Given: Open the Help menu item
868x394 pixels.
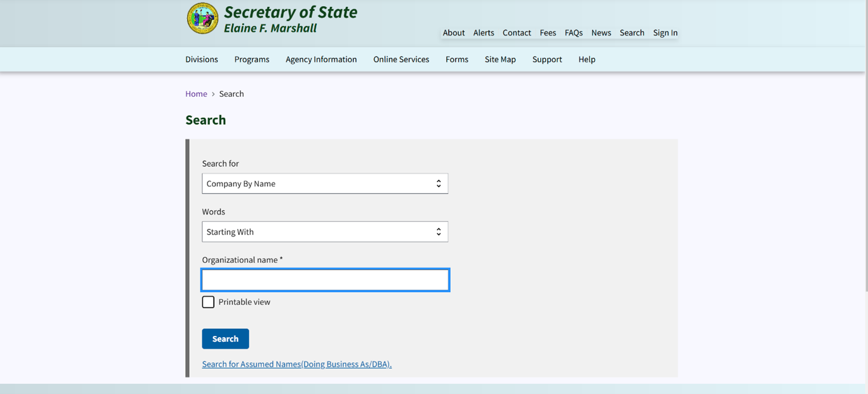Looking at the screenshot, I should tap(586, 59).
